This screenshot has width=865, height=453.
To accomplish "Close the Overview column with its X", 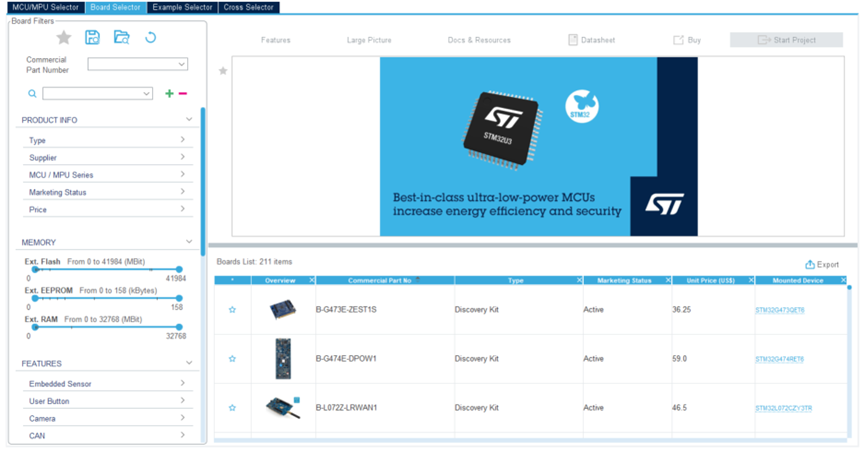I will coord(312,280).
